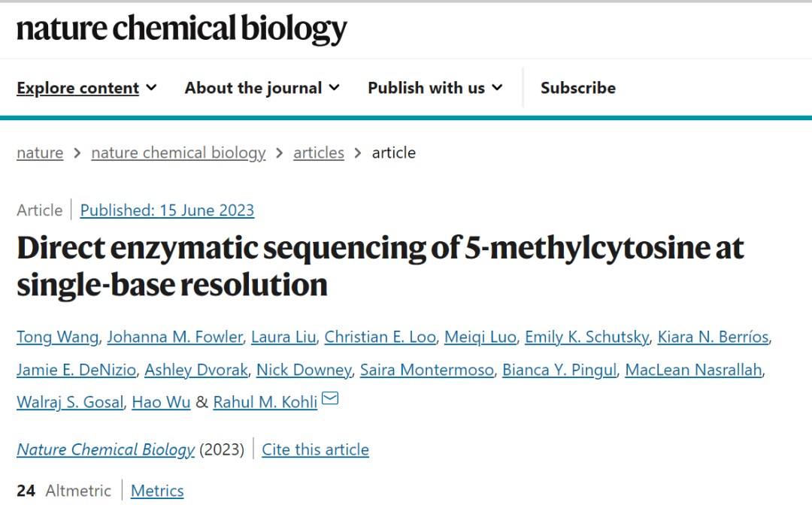Click corresponding author Rahul M. Kohli
This screenshot has height=508, width=812.
click(265, 402)
